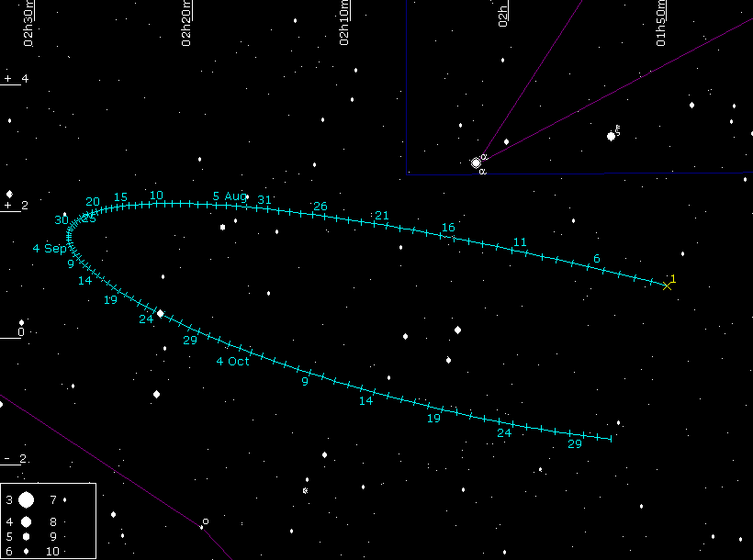753x560 pixels.
Task: Select the "21" date label on the track
Action: [382, 215]
